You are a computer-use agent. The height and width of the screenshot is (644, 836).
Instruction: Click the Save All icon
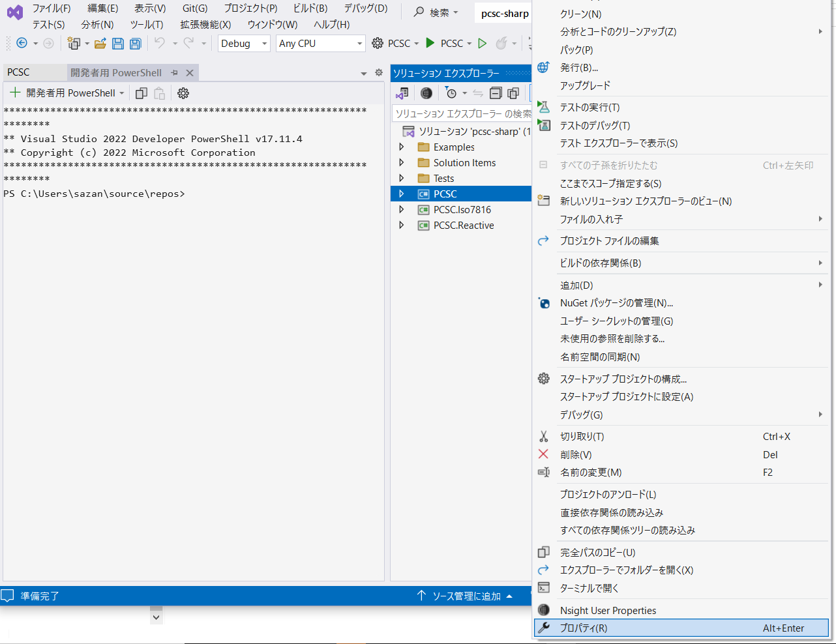[136, 43]
